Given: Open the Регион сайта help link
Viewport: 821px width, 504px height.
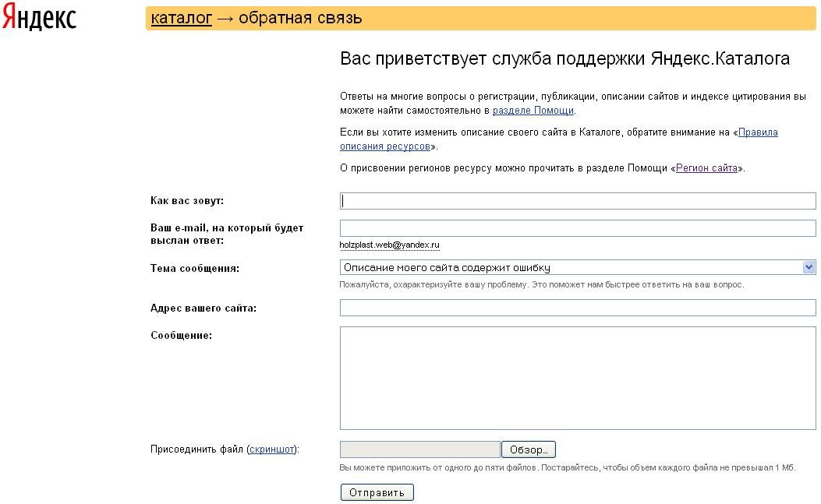Looking at the screenshot, I should click(706, 167).
